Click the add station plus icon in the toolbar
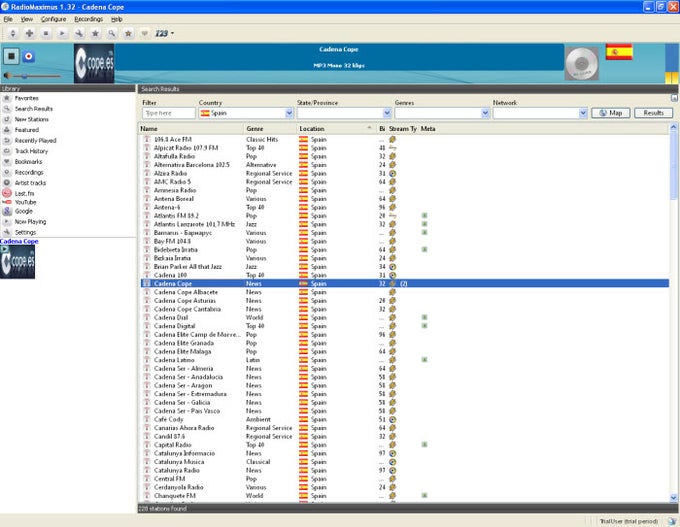 click(x=29, y=33)
